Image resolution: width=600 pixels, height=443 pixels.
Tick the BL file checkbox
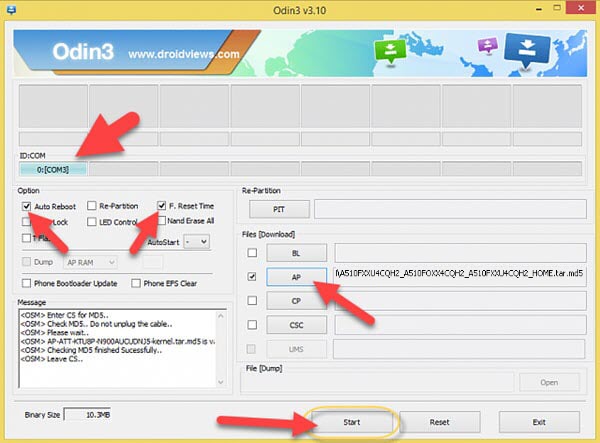(x=252, y=253)
